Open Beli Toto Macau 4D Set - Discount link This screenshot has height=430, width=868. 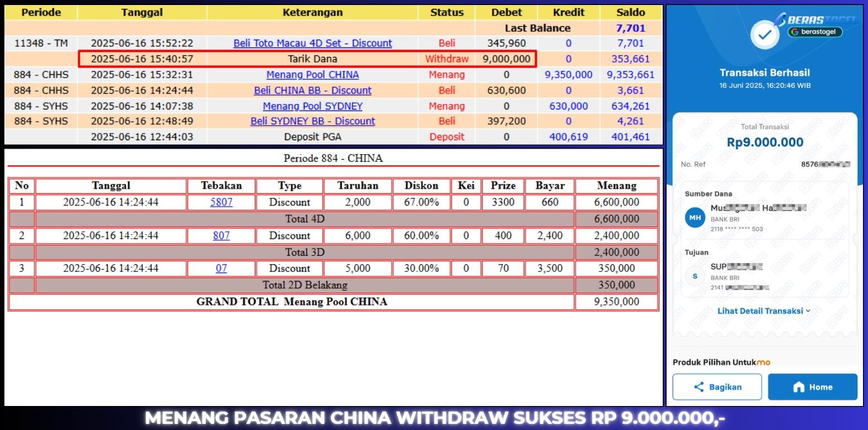(x=312, y=43)
